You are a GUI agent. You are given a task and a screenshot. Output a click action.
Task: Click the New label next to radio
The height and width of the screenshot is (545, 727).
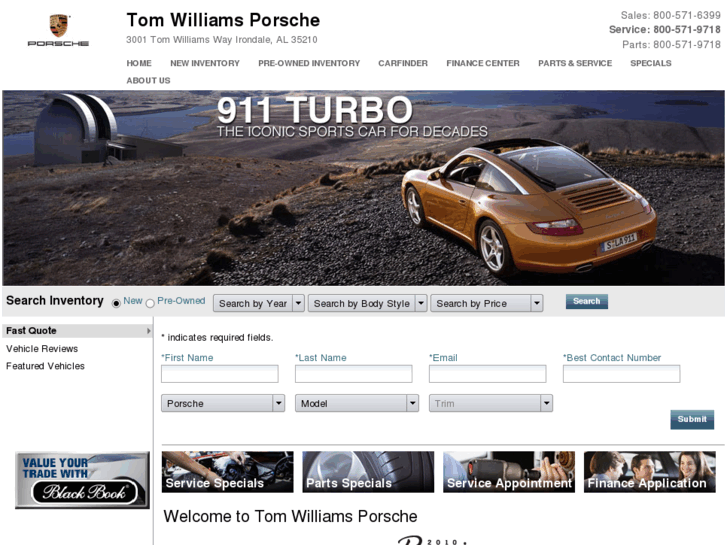click(133, 301)
